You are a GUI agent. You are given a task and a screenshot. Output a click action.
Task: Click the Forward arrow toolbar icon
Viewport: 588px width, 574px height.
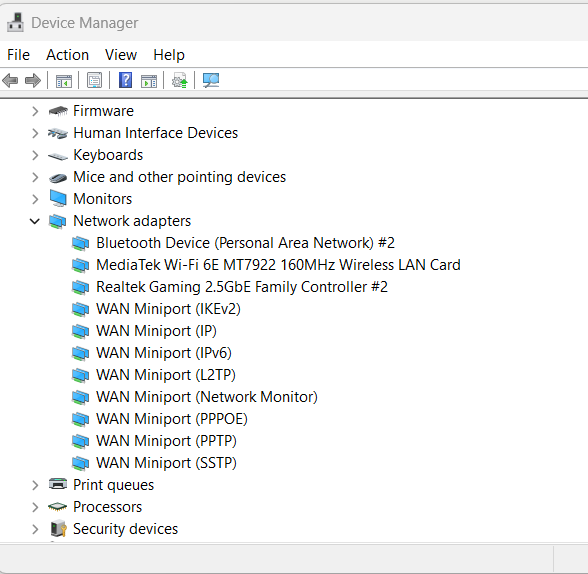click(33, 80)
